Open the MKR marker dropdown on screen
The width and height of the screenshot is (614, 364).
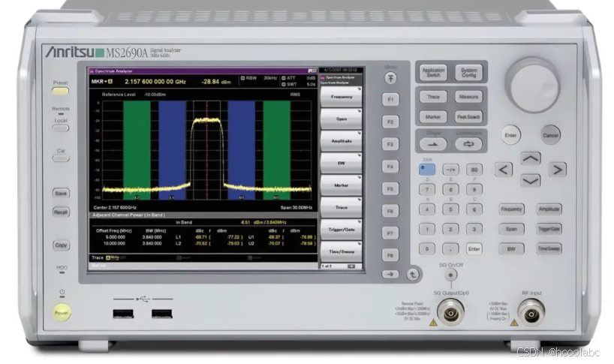tap(102, 81)
